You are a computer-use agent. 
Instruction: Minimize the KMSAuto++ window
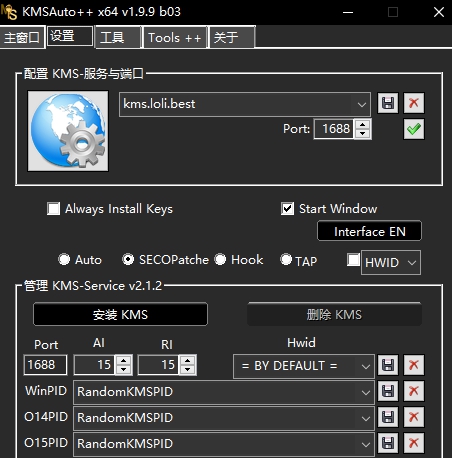[348, 12]
